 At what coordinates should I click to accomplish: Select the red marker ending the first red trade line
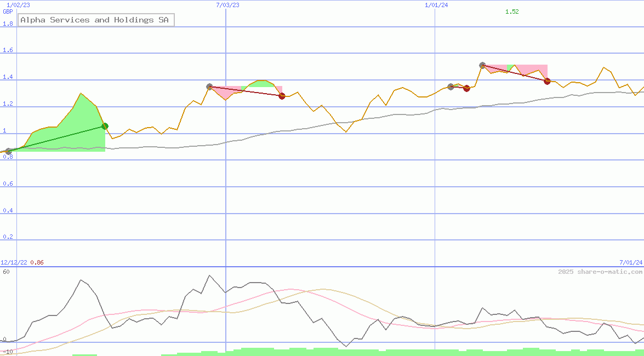coord(282,96)
